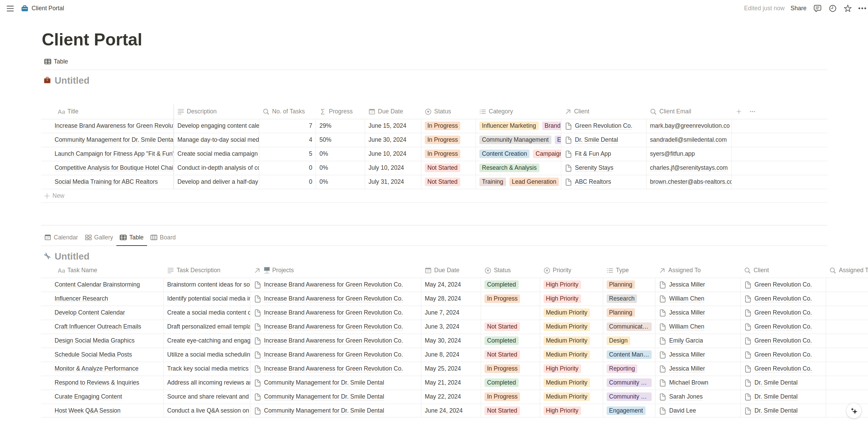Image resolution: width=868 pixels, height=430 pixels.
Task: Click the red briefcase icon beside first Untitled
Action: point(47,80)
